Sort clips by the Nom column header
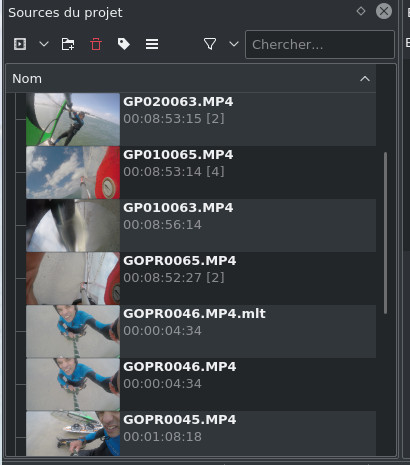The width and height of the screenshot is (410, 465). coord(191,79)
